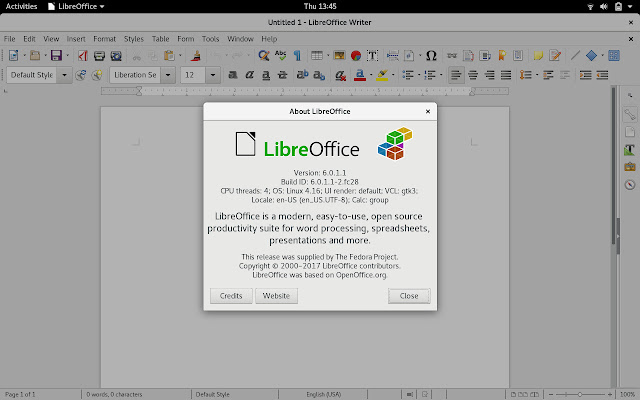Screen dimensions: 640x400
Task: Click the Increase Indent icon
Action: pos(585,75)
